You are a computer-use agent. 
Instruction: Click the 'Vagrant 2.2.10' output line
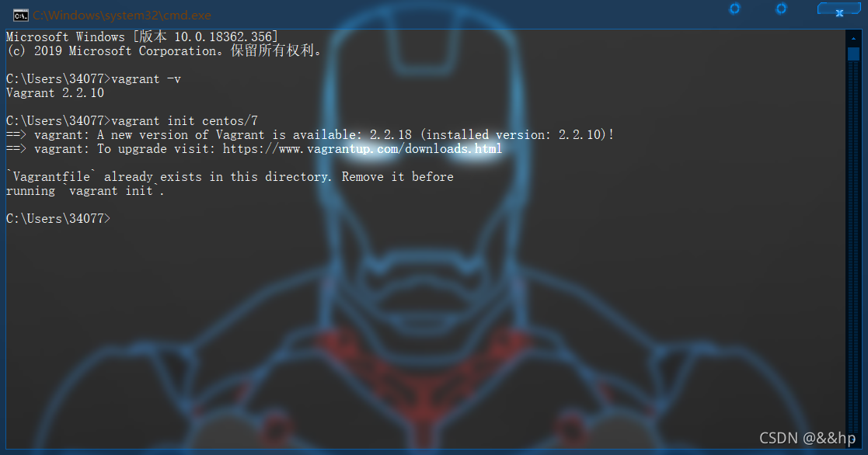click(x=55, y=93)
